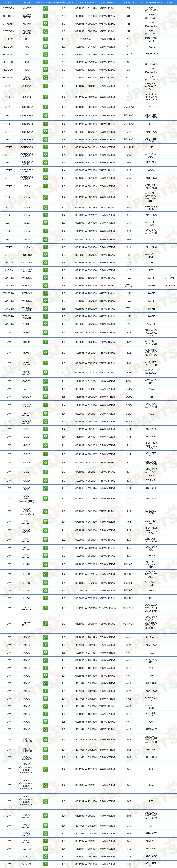
Task: Click the TOLEDO model cell
Action: [x=27, y=255]
